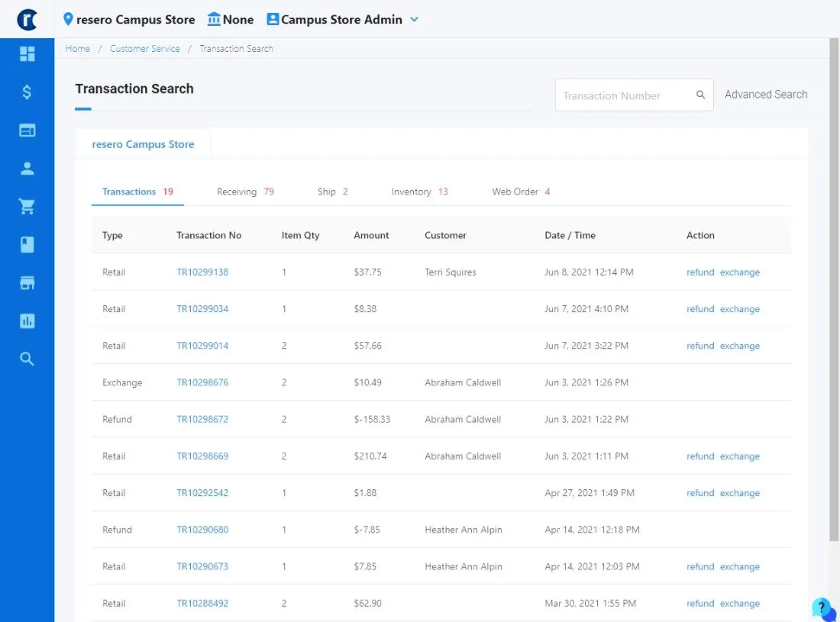
Task: Click the location pin icon in header
Action: [x=68, y=19]
